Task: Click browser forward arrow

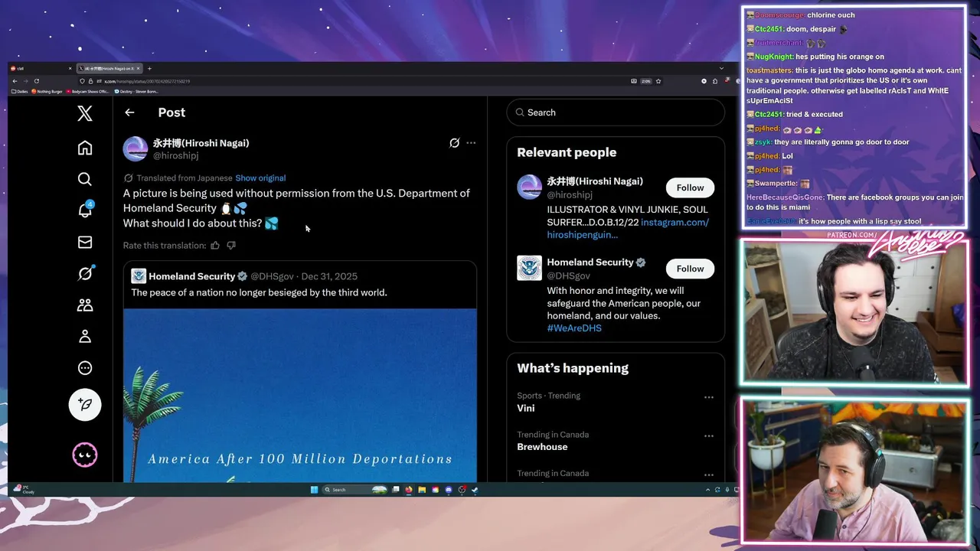Action: (x=25, y=81)
